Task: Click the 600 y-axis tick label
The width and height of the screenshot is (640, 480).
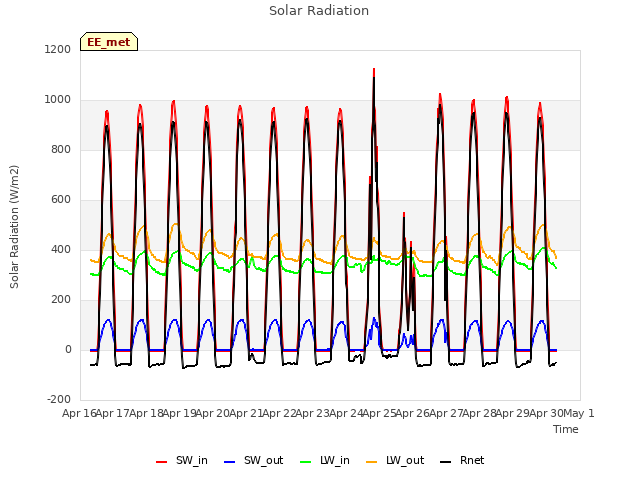Action: 61,200
